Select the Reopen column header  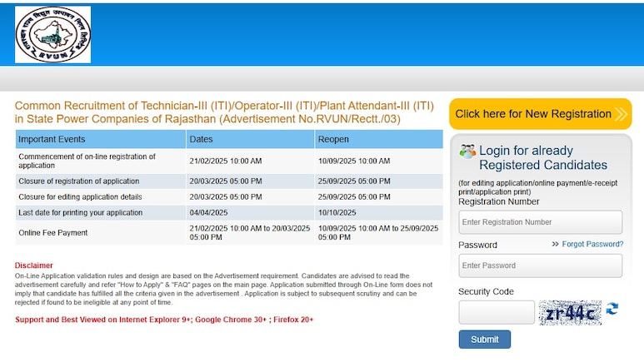pyautogui.click(x=379, y=139)
